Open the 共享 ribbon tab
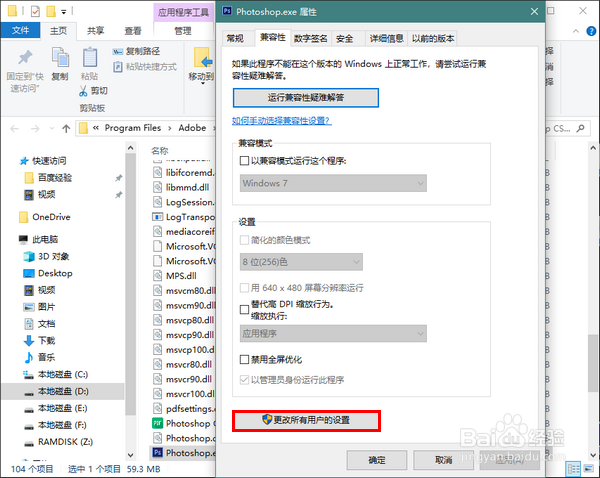Viewport: 600px width, 478px height. 95,31
